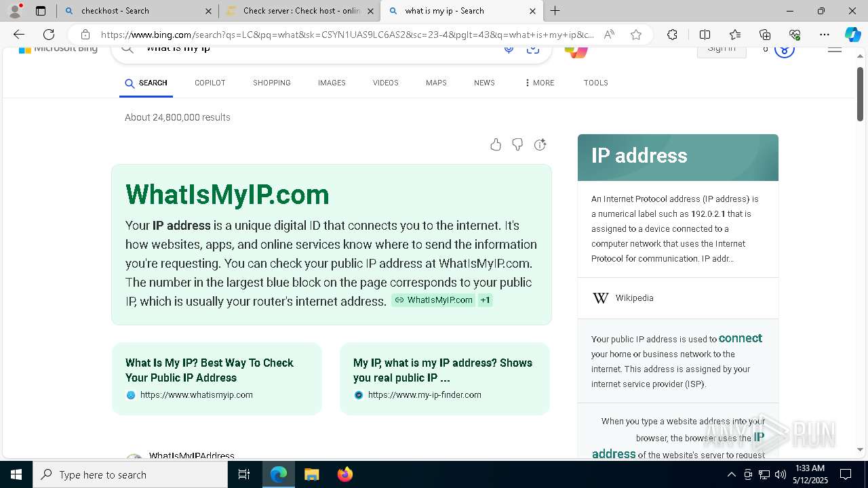868x488 pixels.
Task: Open the browser profile icon
Action: (15, 11)
